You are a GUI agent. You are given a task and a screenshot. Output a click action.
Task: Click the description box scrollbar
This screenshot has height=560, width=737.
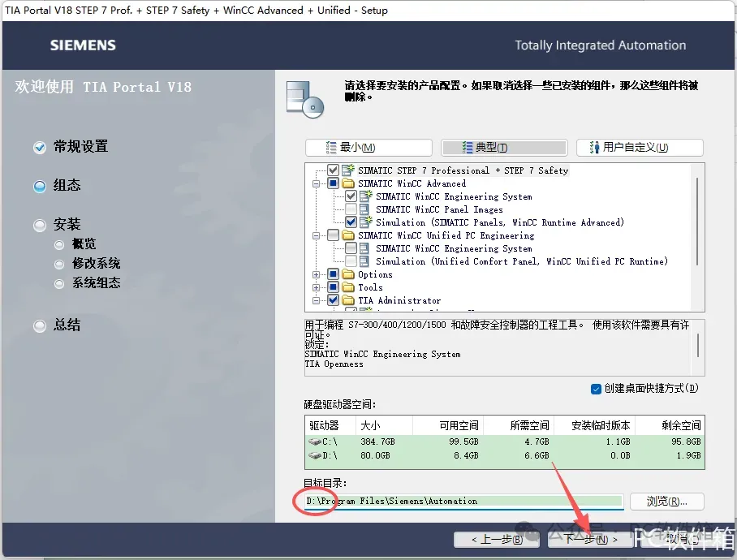[x=698, y=345]
